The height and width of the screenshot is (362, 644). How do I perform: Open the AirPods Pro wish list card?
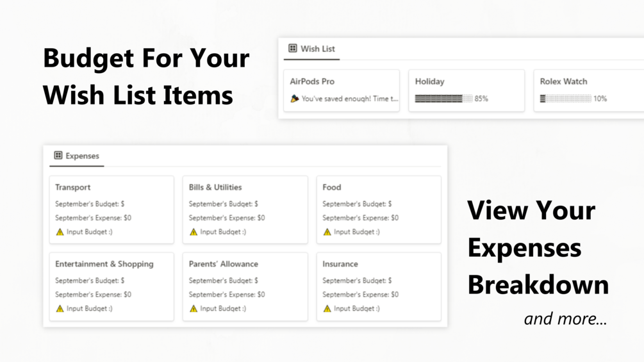(342, 90)
